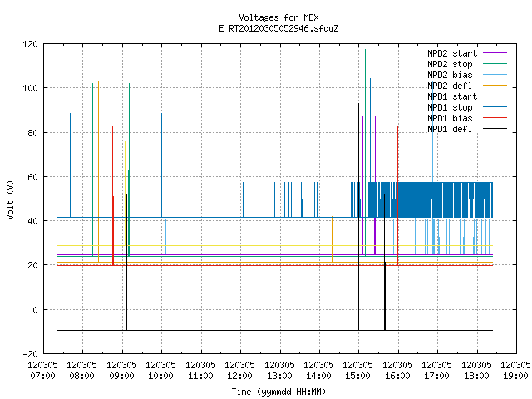The width and height of the screenshot is (532, 399).
Task: Click the x-axis tick label 13:00
Action: click(x=280, y=376)
